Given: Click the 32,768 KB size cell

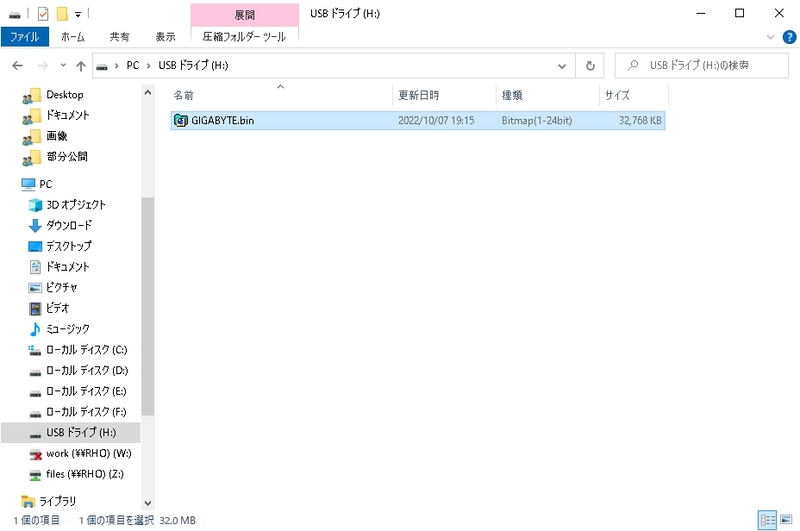Looking at the screenshot, I should click(640, 120).
